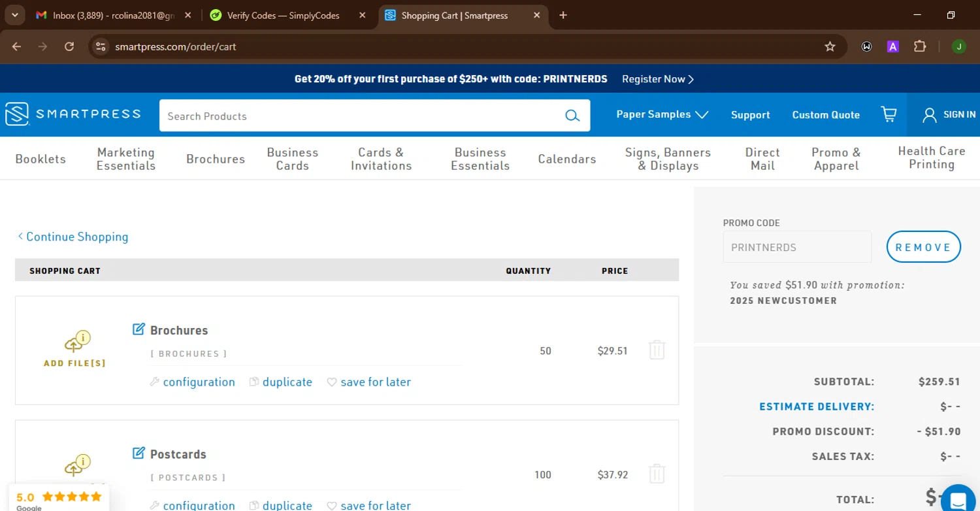Viewport: 980px width, 511px height.
Task: Open the Business Cards menu
Action: pos(292,159)
